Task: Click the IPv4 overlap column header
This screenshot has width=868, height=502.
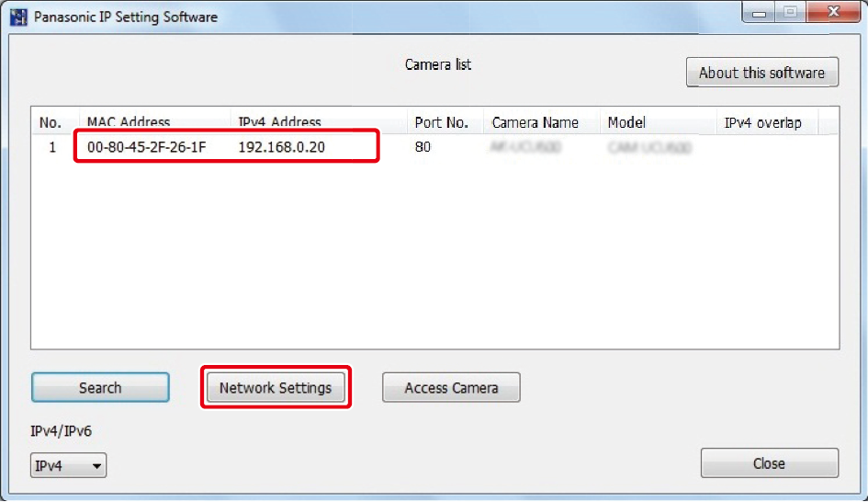Action: pyautogui.click(x=761, y=122)
